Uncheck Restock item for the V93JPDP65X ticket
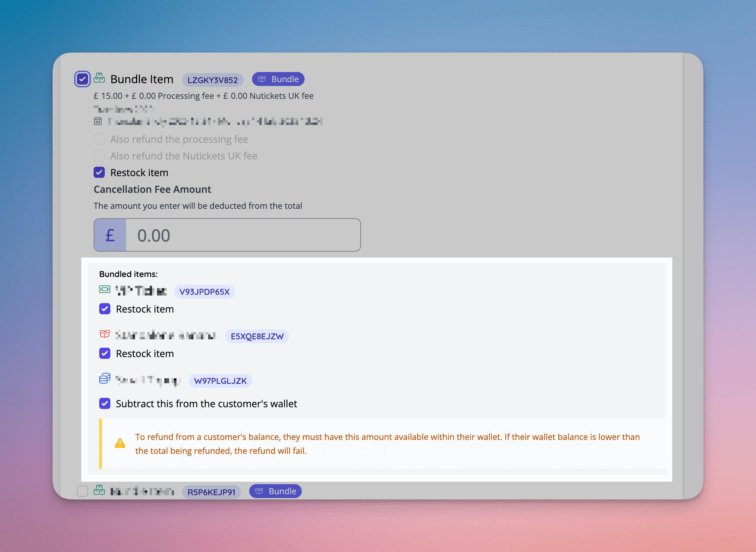 pos(104,309)
